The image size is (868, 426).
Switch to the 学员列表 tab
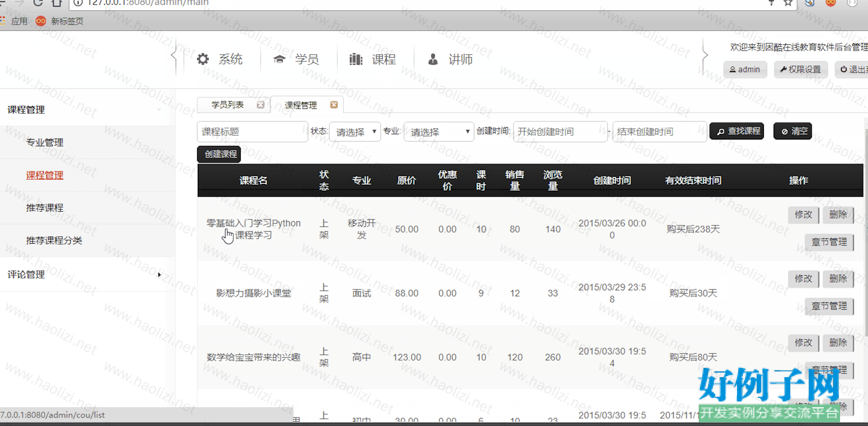click(227, 105)
